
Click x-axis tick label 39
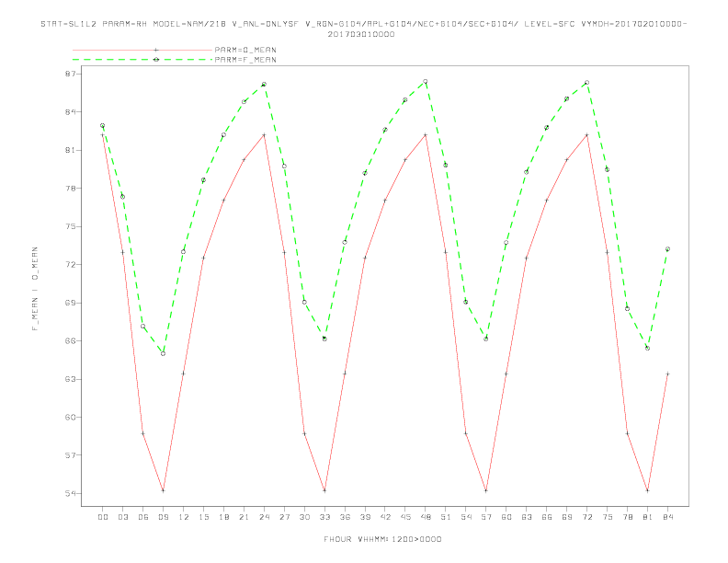366,517
